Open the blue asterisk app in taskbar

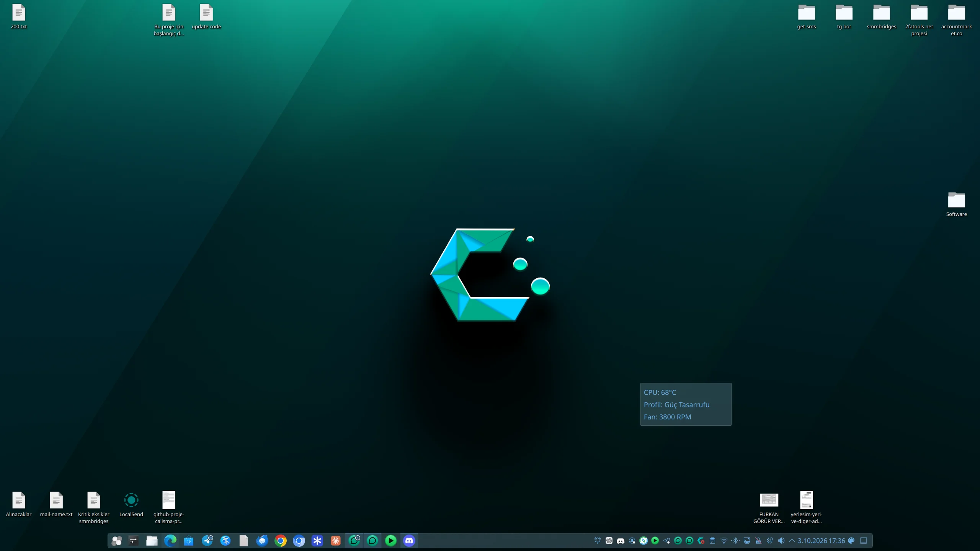click(x=317, y=541)
